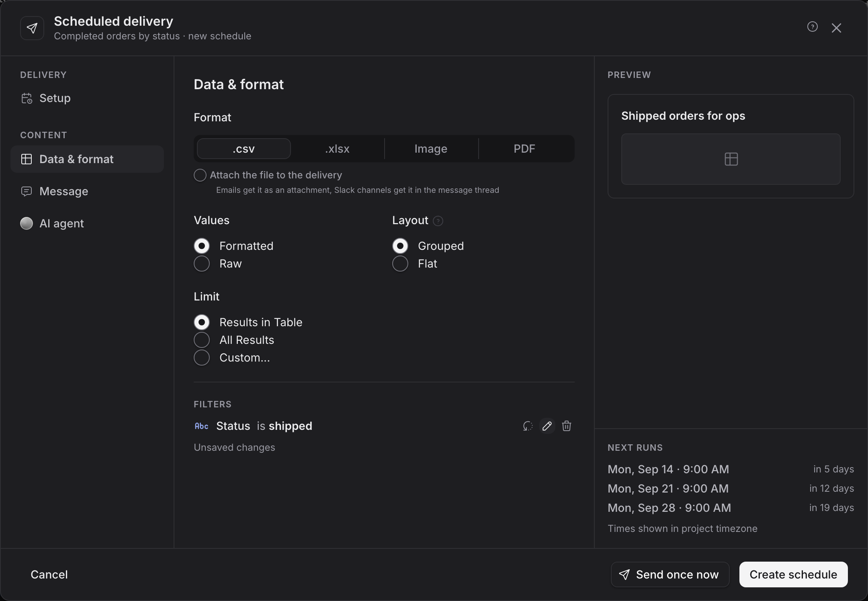
Task: Open the Layout help tooltip icon
Action: (438, 221)
